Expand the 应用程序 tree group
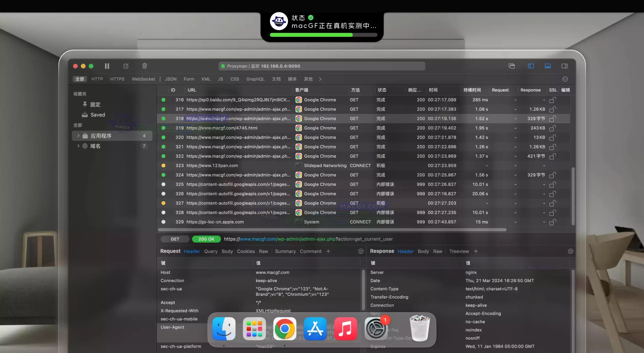644x353 pixels. (x=78, y=136)
